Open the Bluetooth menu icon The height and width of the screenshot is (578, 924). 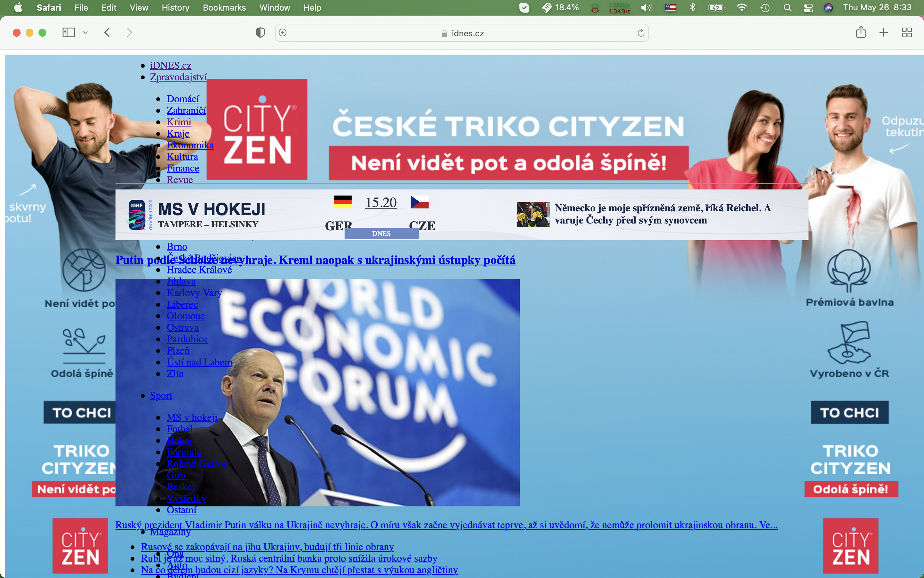(693, 8)
